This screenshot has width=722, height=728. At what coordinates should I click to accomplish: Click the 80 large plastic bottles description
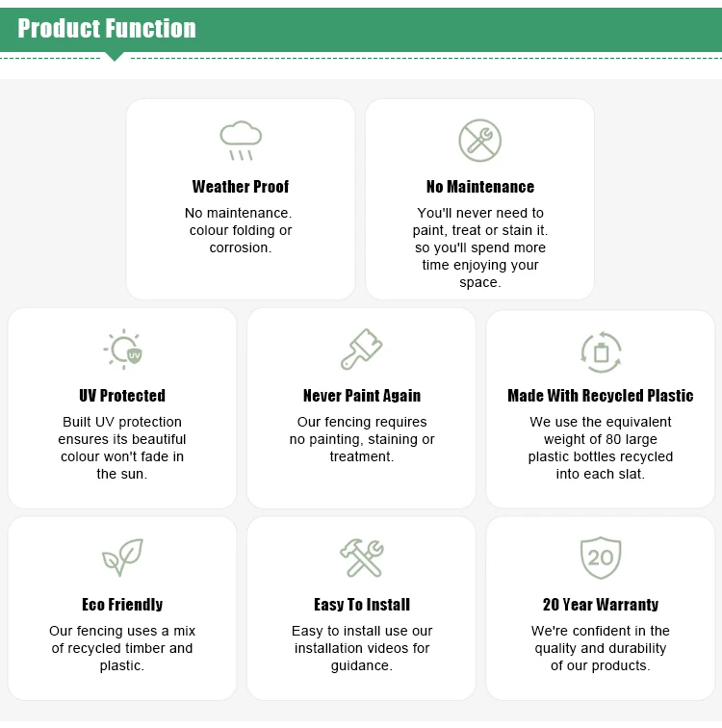(x=601, y=448)
